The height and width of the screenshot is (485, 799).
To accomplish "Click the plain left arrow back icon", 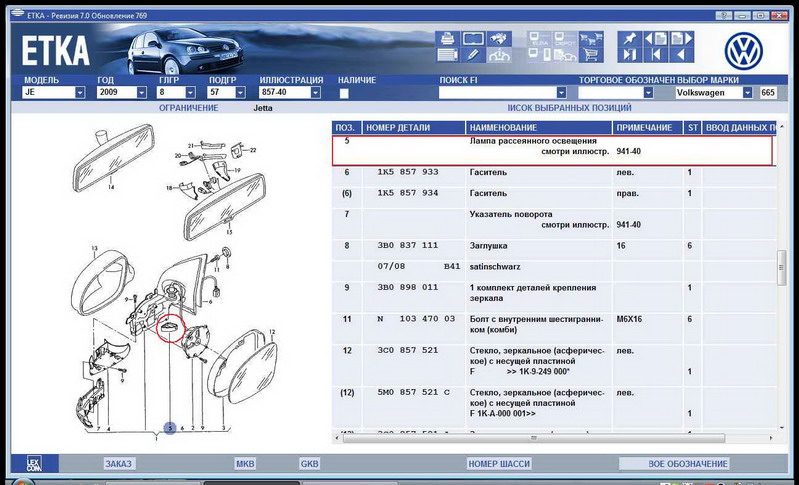I will pos(682,55).
